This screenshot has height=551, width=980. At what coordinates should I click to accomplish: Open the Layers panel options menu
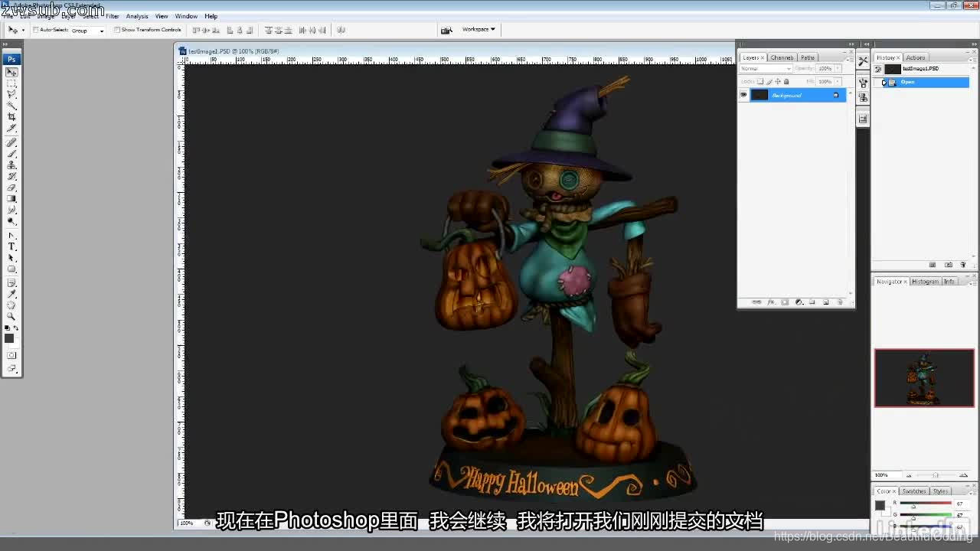[x=849, y=58]
